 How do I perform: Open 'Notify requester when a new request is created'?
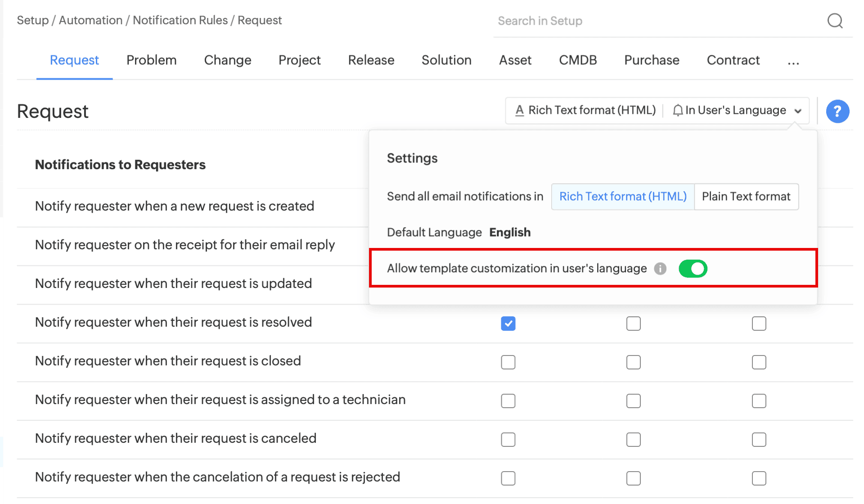[x=175, y=206]
